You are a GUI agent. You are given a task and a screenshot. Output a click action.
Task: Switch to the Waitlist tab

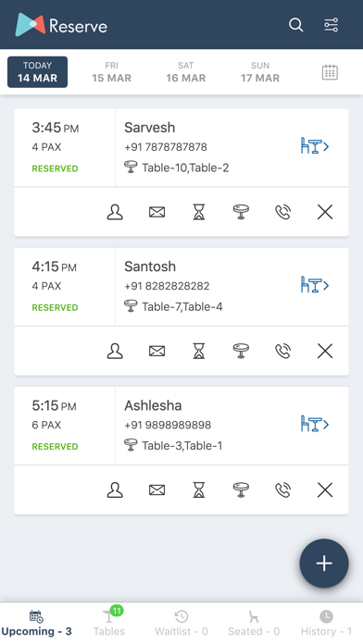(x=181, y=623)
